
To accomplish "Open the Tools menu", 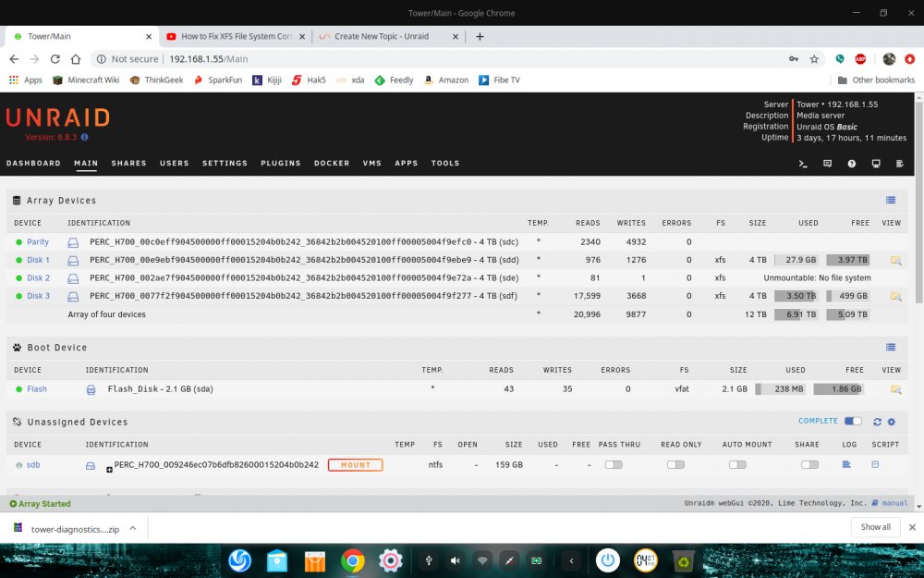I will click(445, 164).
